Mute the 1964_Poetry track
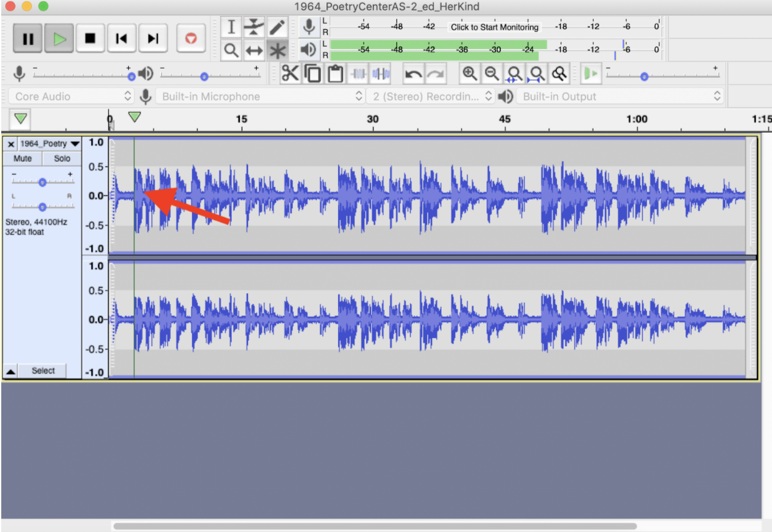Screen dimensions: 772x532 click(x=22, y=158)
